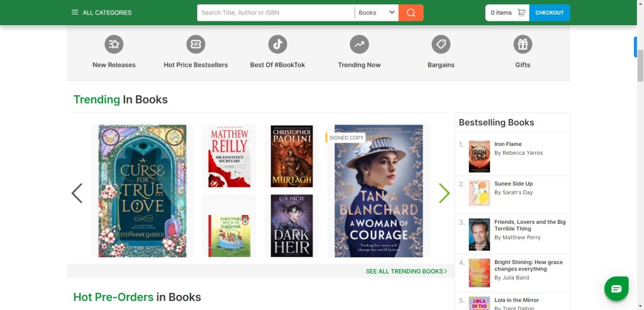Image resolution: width=644 pixels, height=310 pixels.
Task: Open the green chat support icon
Action: tap(616, 289)
